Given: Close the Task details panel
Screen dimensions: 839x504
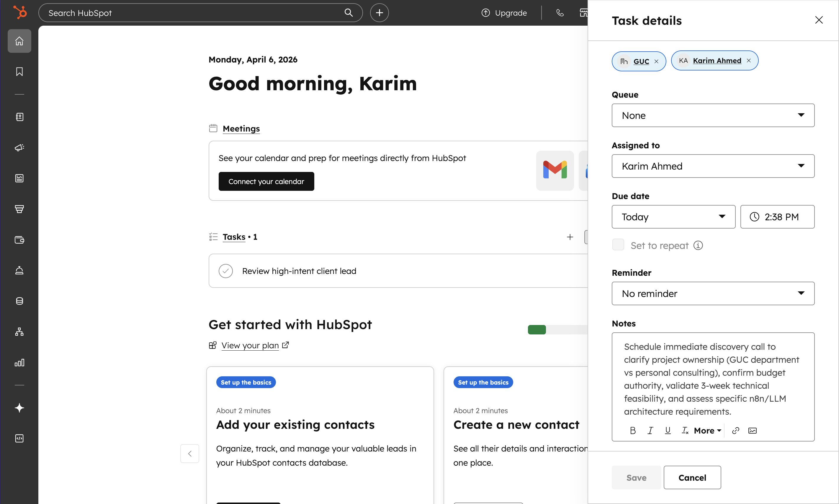Looking at the screenshot, I should (819, 20).
